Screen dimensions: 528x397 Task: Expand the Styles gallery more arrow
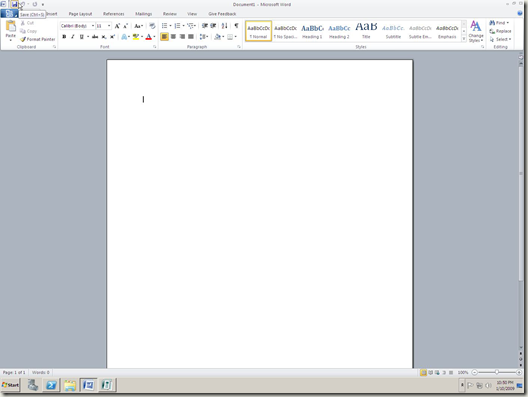coord(464,39)
